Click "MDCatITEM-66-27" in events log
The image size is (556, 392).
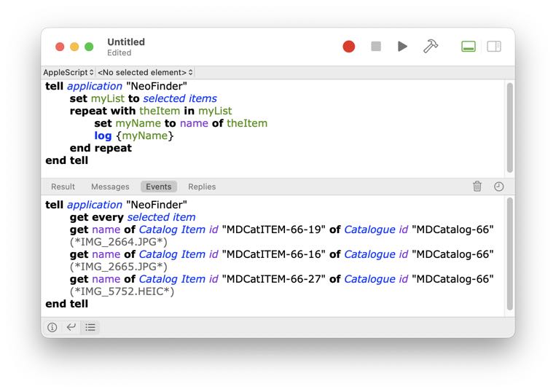tap(274, 279)
